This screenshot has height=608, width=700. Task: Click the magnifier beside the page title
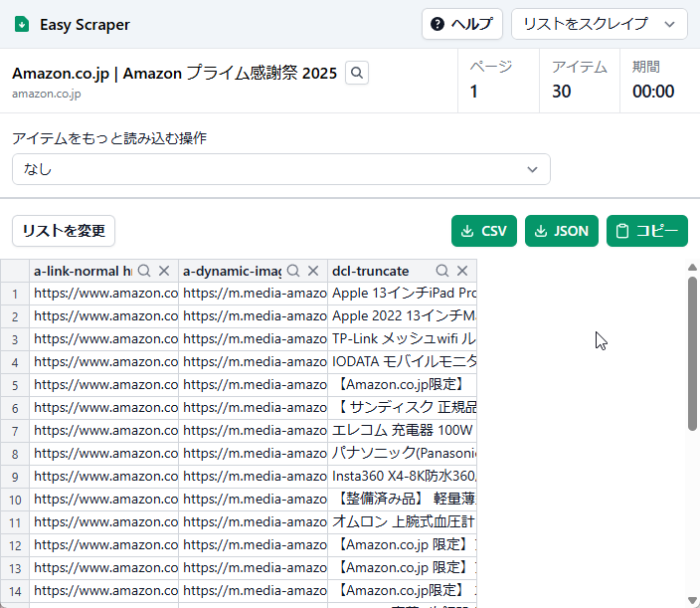pyautogui.click(x=357, y=73)
